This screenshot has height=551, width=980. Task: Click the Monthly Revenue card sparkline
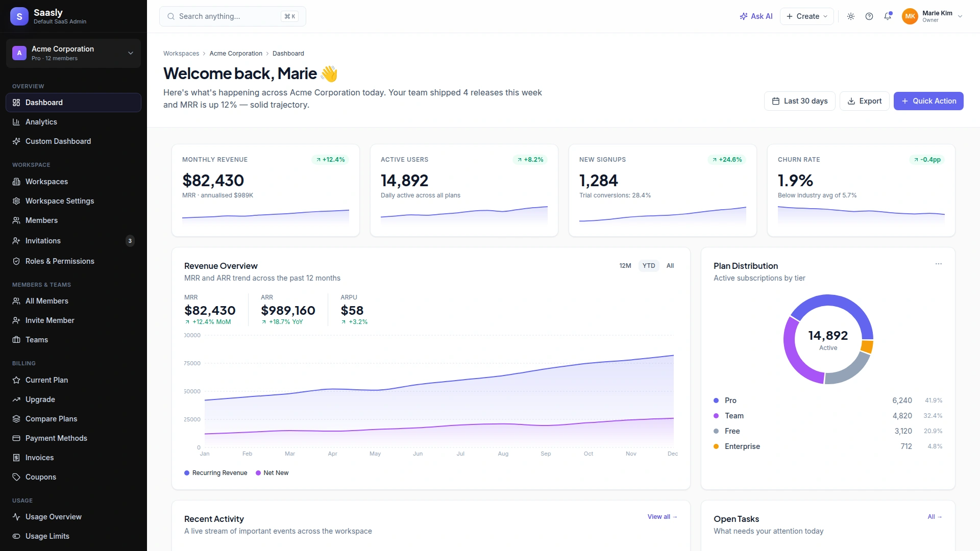coord(265,216)
